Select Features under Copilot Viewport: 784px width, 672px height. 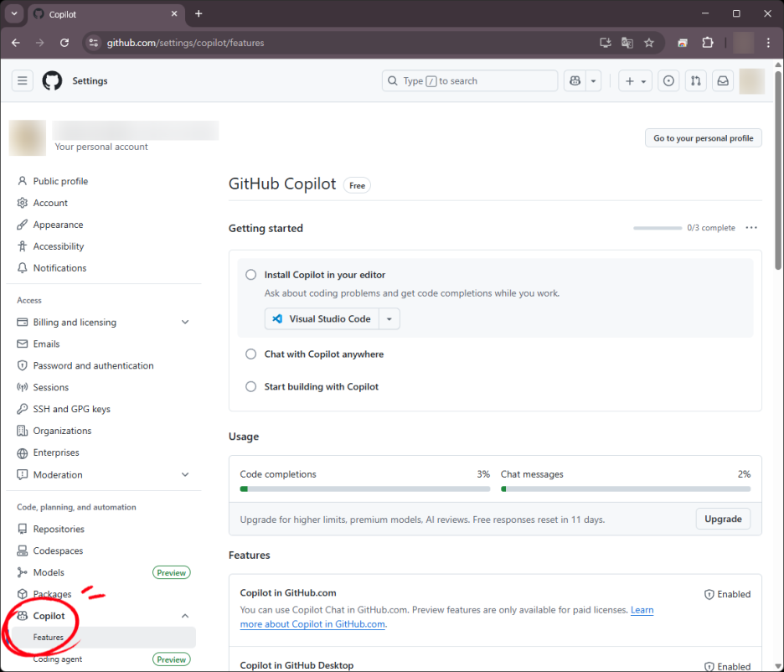point(104,638)
